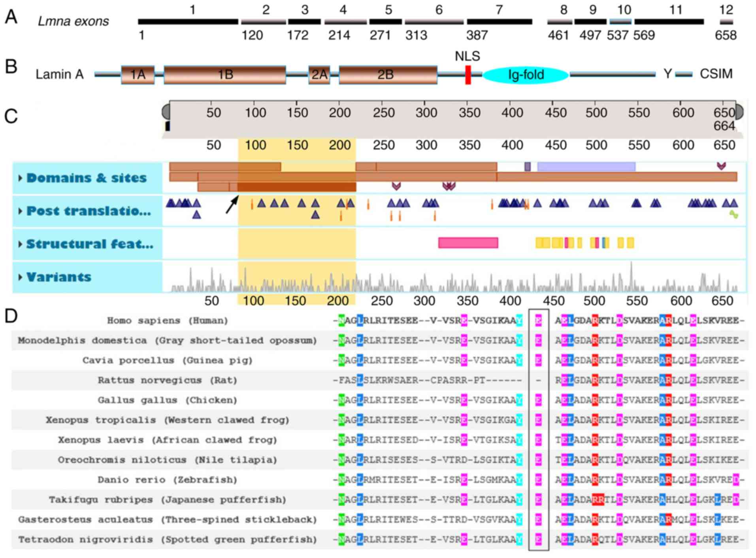Select the light purple bar in Domains row

pos(586,167)
